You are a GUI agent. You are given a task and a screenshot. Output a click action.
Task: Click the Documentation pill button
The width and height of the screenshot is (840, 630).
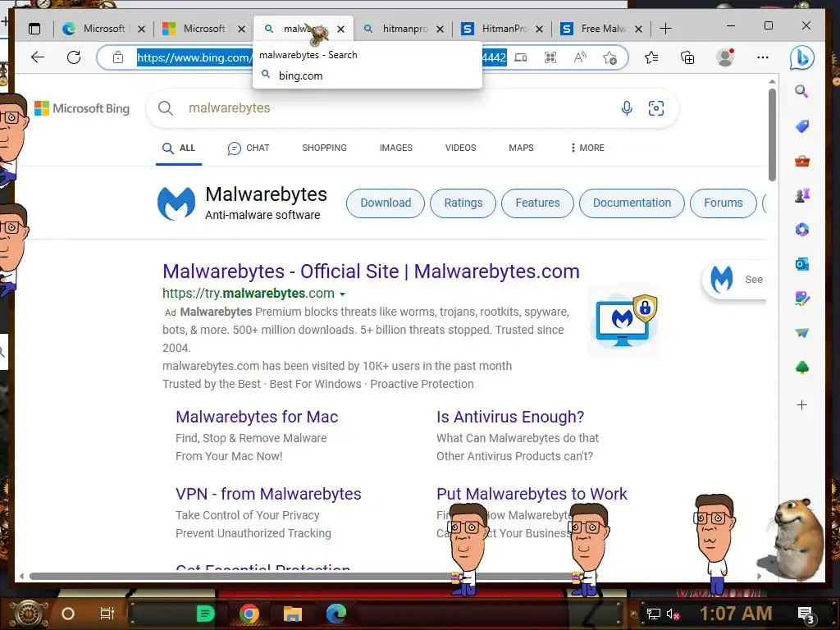pyautogui.click(x=632, y=203)
